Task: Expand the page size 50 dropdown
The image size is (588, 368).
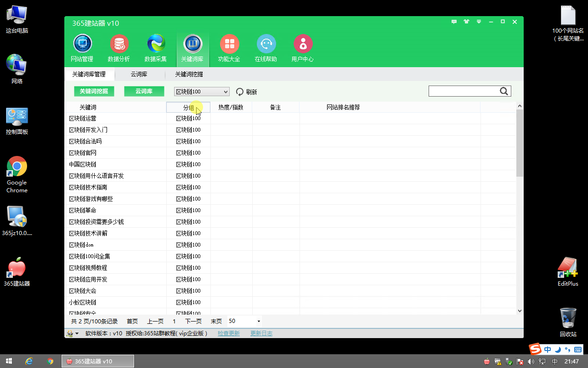Action: [x=259, y=322]
